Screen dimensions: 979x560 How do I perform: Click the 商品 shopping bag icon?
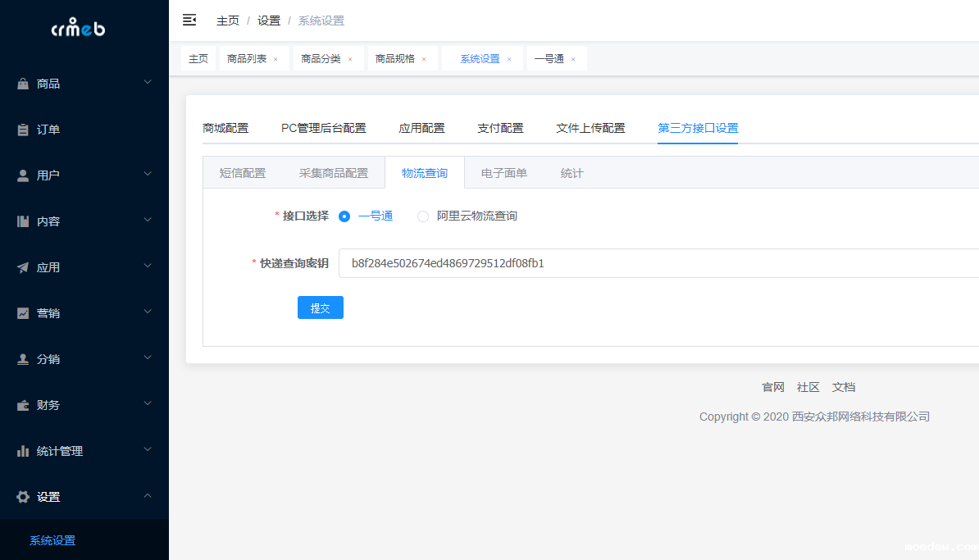(x=23, y=84)
